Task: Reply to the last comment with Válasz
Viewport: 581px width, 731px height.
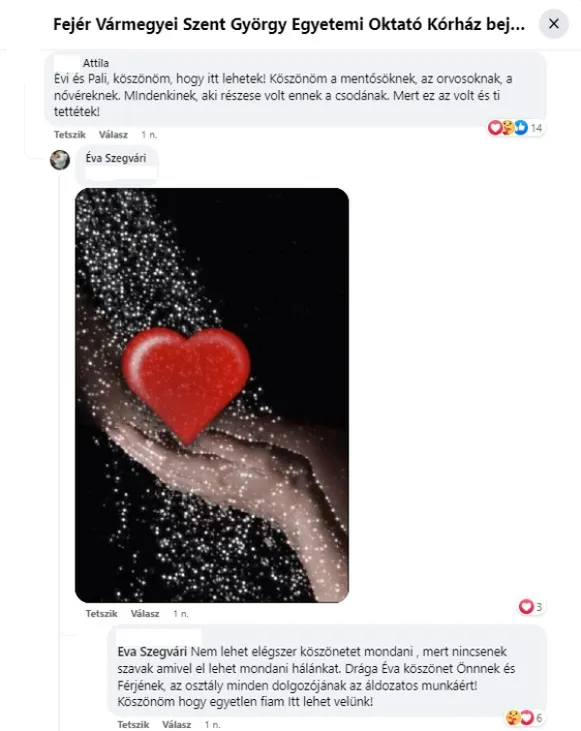Action: (x=177, y=724)
